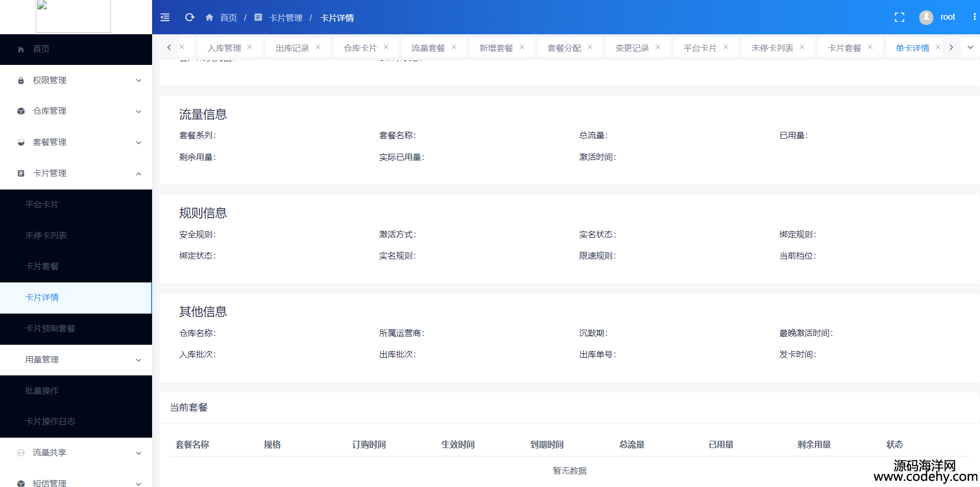Image resolution: width=980 pixels, height=487 pixels.
Task: Toggle fullscreen mode icon
Action: (900, 18)
